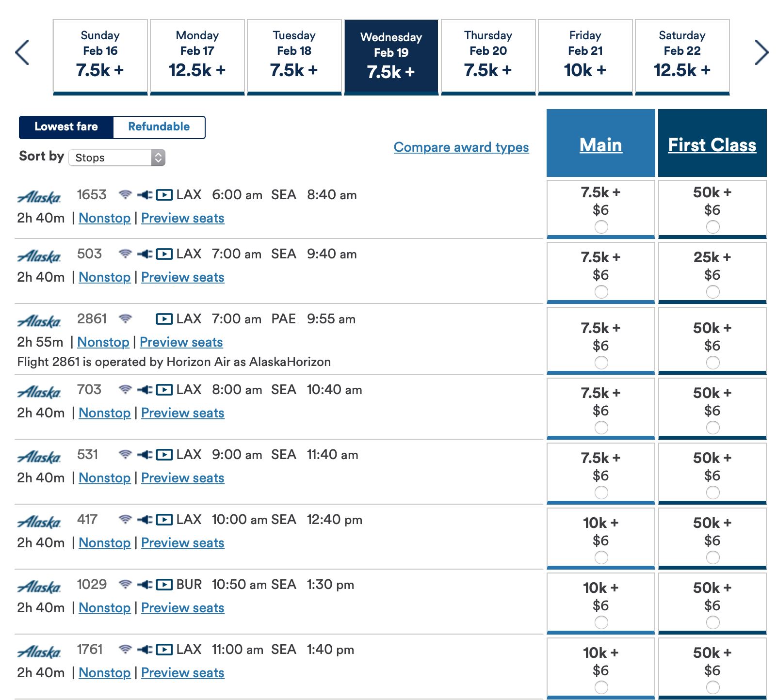
Task: Click the Alaska logo next to flight 2861
Action: point(39,320)
